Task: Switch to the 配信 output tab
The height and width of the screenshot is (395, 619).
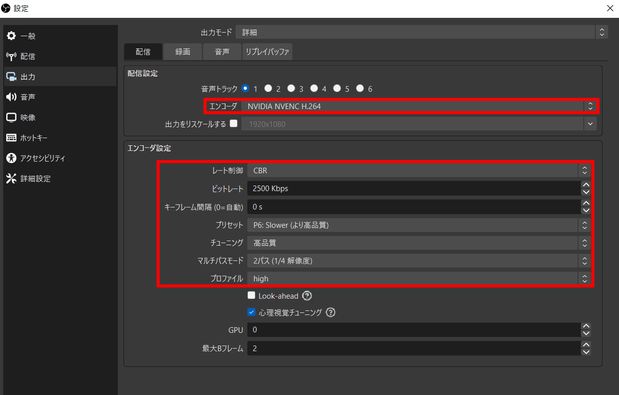Action: tap(143, 52)
